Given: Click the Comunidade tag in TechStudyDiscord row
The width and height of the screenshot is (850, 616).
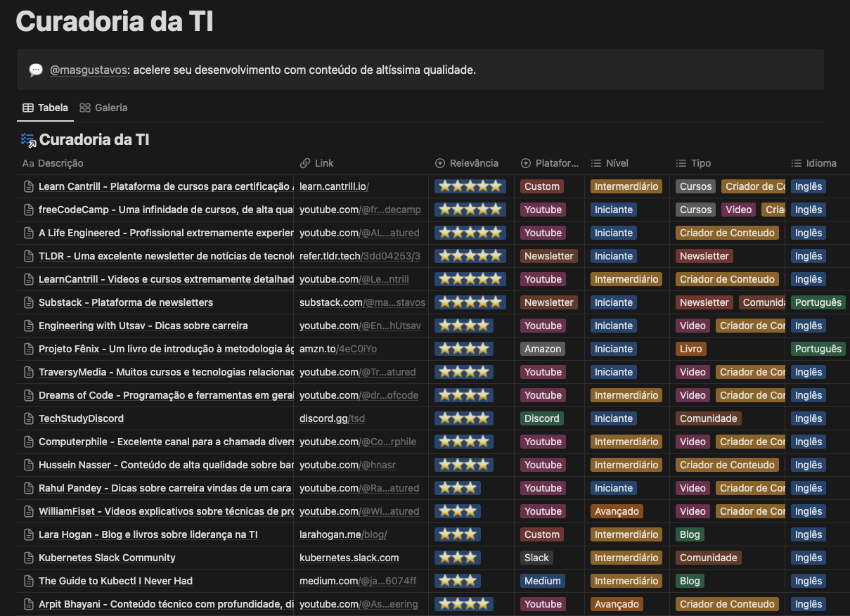Looking at the screenshot, I should pos(709,418).
